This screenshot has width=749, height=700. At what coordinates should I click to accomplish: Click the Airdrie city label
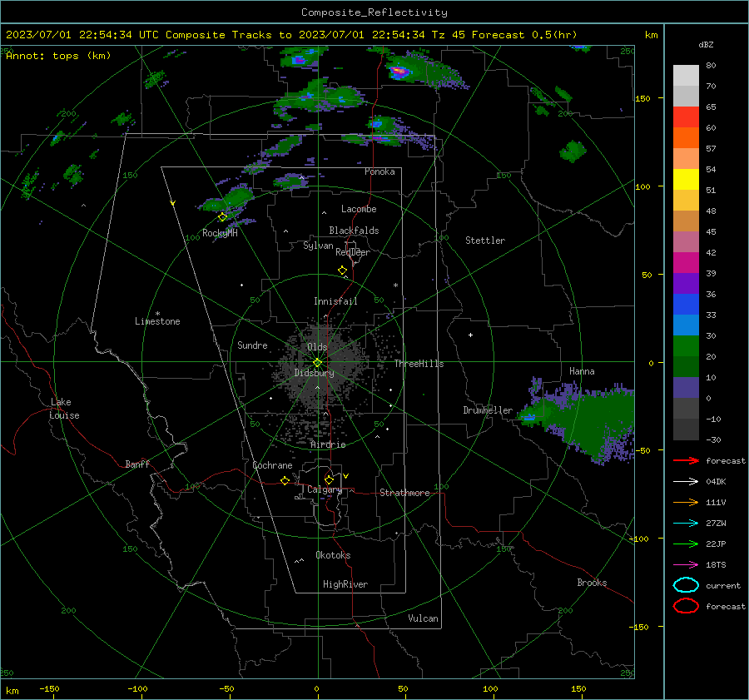pos(328,444)
